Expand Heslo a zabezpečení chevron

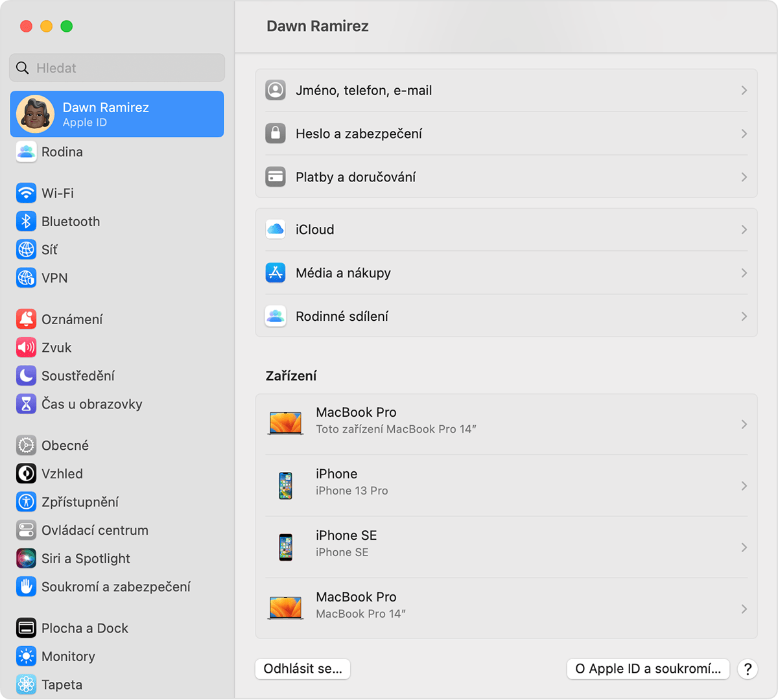[x=744, y=134]
